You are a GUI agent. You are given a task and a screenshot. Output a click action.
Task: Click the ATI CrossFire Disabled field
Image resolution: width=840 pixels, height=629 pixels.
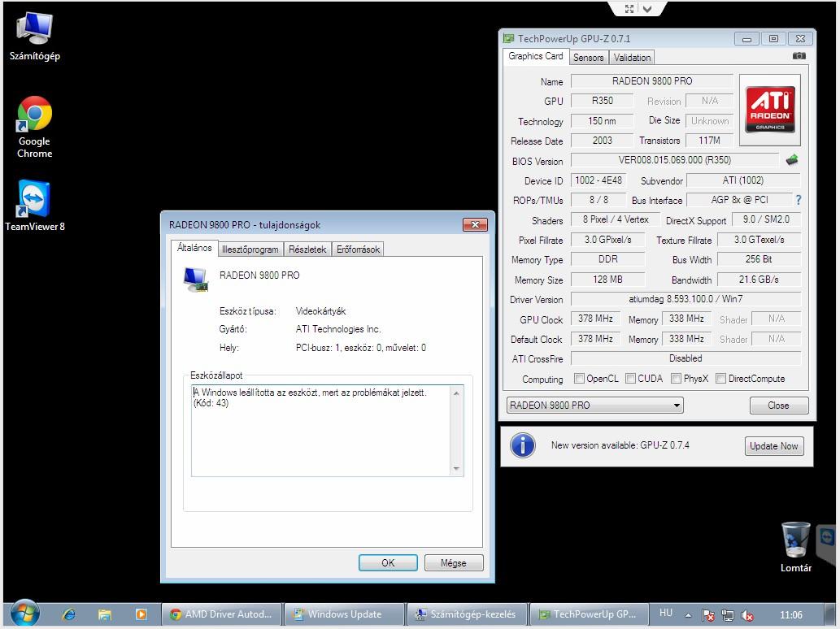(685, 358)
